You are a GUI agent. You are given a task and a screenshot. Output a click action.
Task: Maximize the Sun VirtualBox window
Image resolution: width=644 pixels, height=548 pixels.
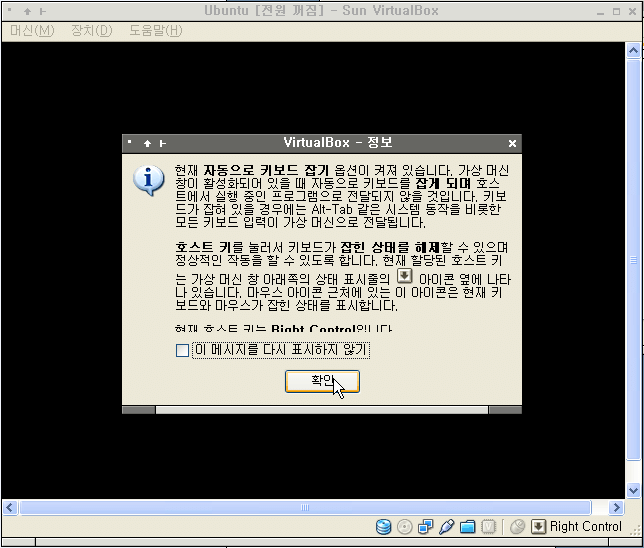pyautogui.click(x=616, y=12)
